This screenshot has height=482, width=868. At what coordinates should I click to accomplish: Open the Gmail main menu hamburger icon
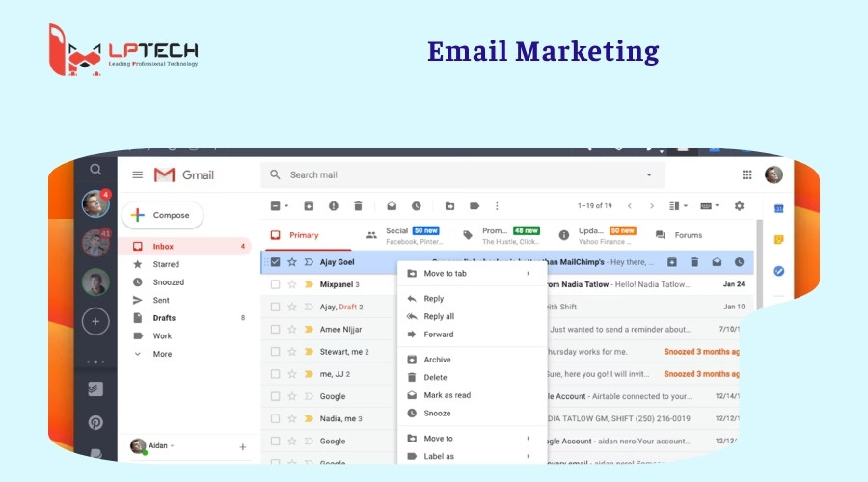[x=137, y=174]
